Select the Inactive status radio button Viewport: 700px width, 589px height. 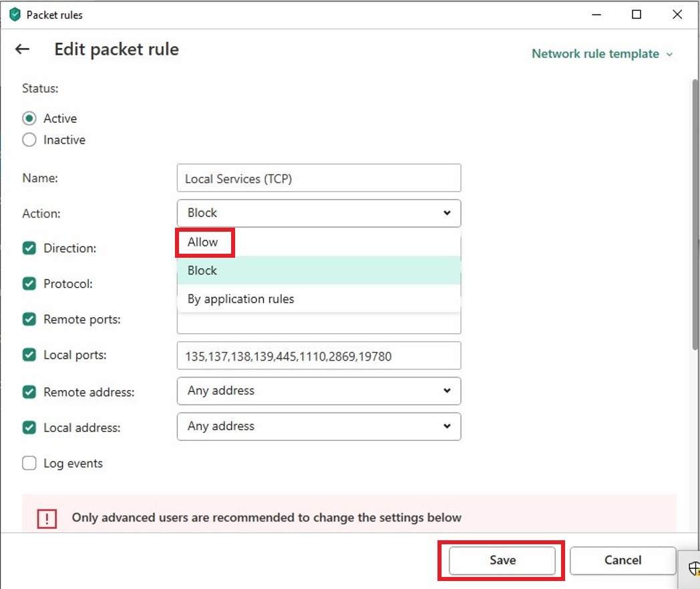[x=29, y=140]
